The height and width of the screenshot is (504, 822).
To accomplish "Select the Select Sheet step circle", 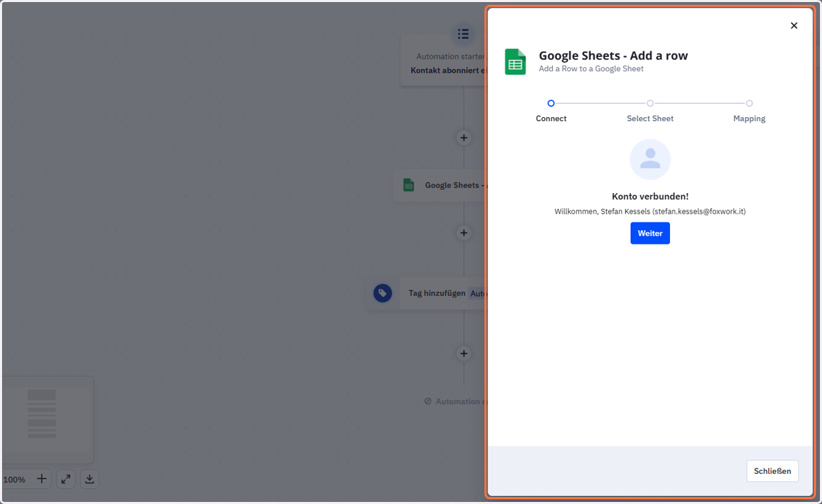I will coord(650,103).
